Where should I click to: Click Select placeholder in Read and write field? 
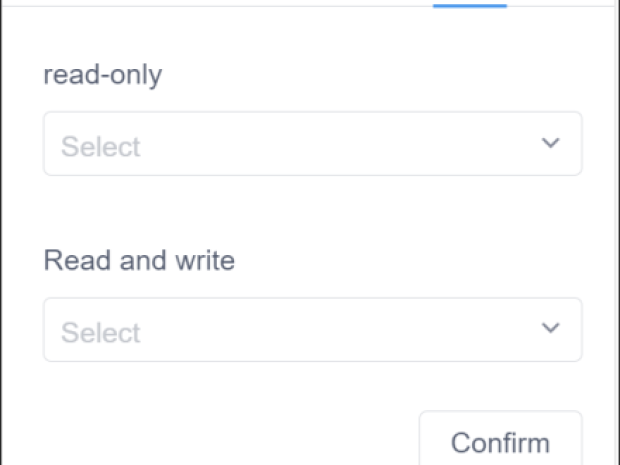[x=100, y=333]
